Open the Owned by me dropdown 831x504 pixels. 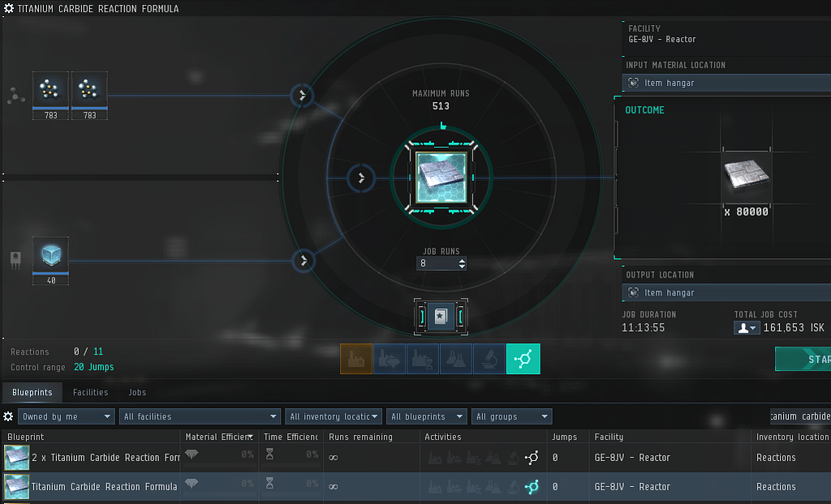click(x=67, y=416)
